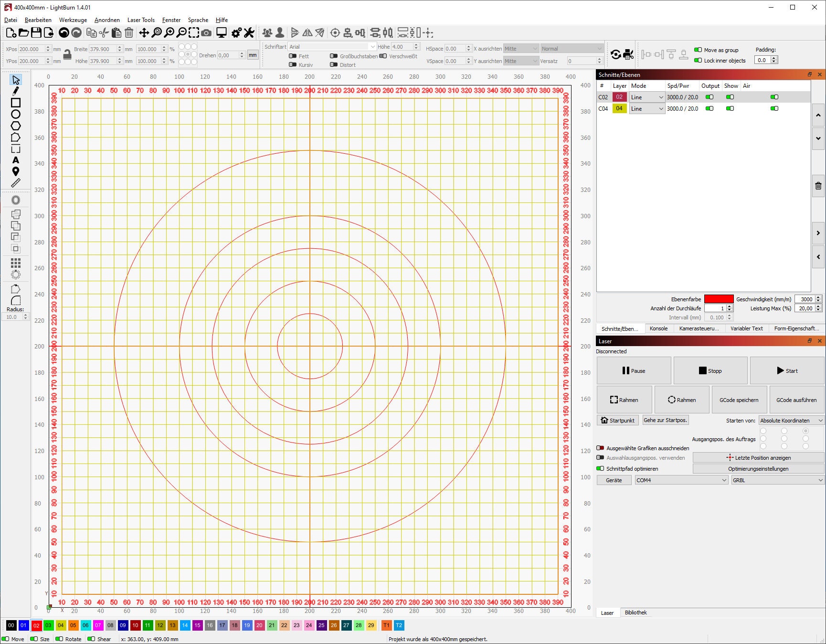Select palette color 07 at bottom
This screenshot has height=644, width=826.
point(98,625)
